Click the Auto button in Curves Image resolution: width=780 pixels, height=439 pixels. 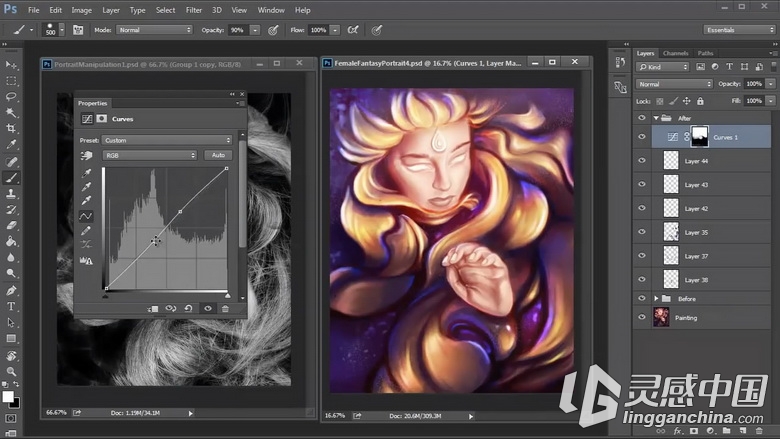point(218,155)
